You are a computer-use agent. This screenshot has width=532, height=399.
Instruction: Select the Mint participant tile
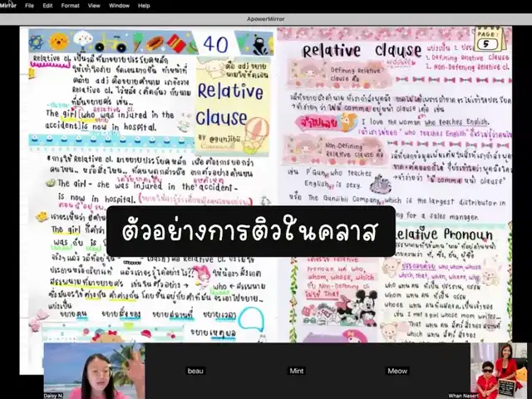pos(297,371)
